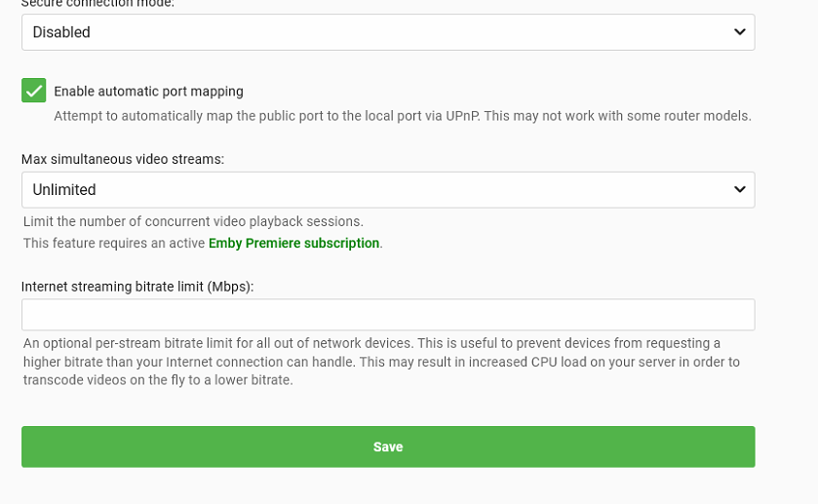Expand the Max simultaneous video streams dropdown
The height and width of the screenshot is (504, 818).
[x=387, y=189]
